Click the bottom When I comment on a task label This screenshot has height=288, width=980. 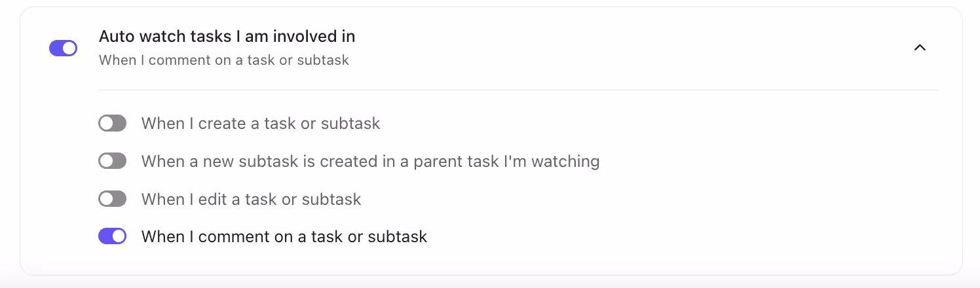tap(284, 236)
